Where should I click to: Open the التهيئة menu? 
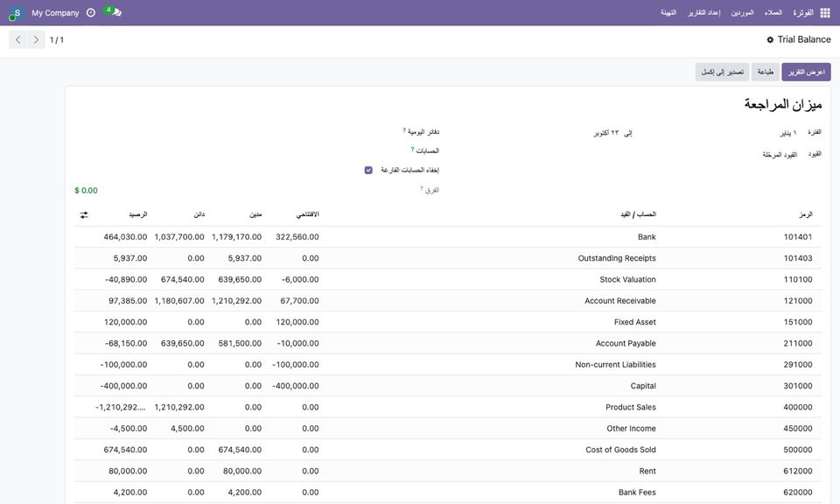point(668,12)
